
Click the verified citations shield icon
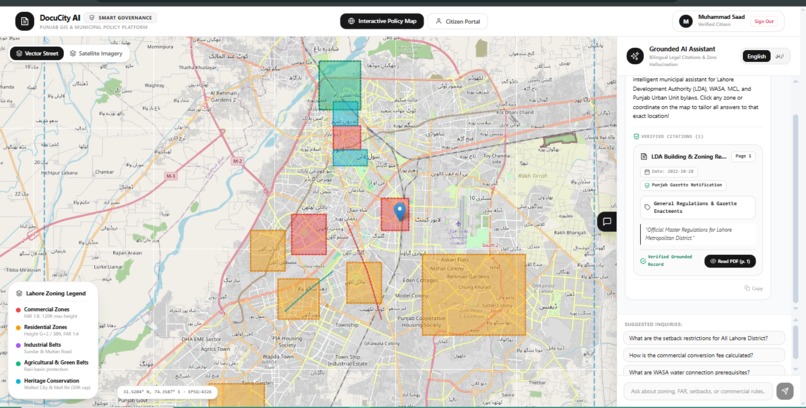pyautogui.click(x=636, y=137)
